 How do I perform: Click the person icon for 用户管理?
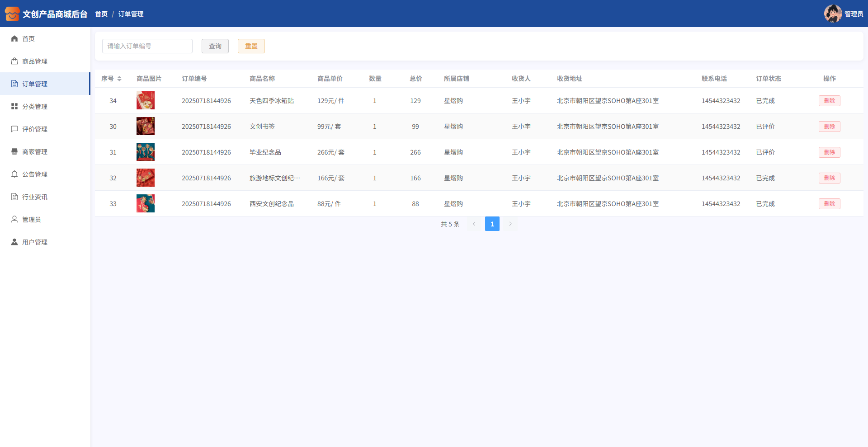tap(14, 242)
